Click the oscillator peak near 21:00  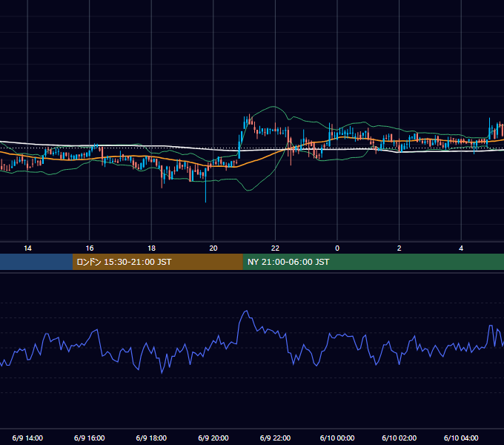coord(246,311)
